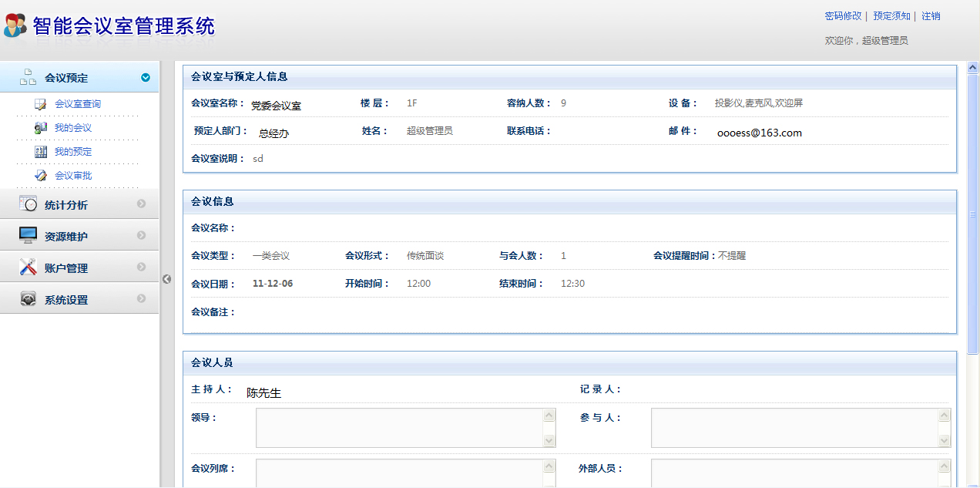Click the system logo users icon

coord(15,25)
